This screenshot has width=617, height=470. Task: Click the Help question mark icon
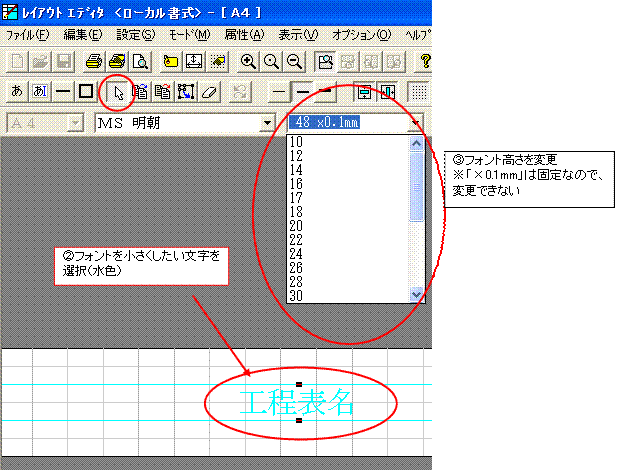(425, 61)
